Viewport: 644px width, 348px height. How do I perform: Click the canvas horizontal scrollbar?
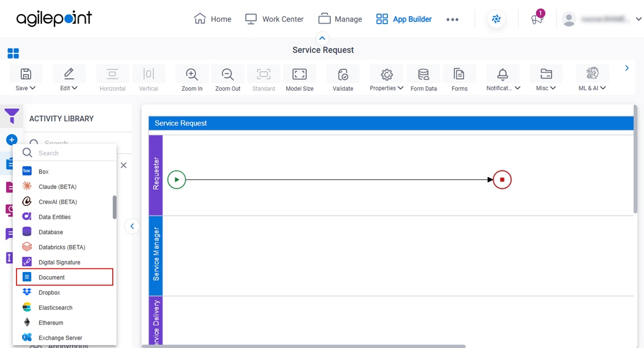tap(304, 346)
